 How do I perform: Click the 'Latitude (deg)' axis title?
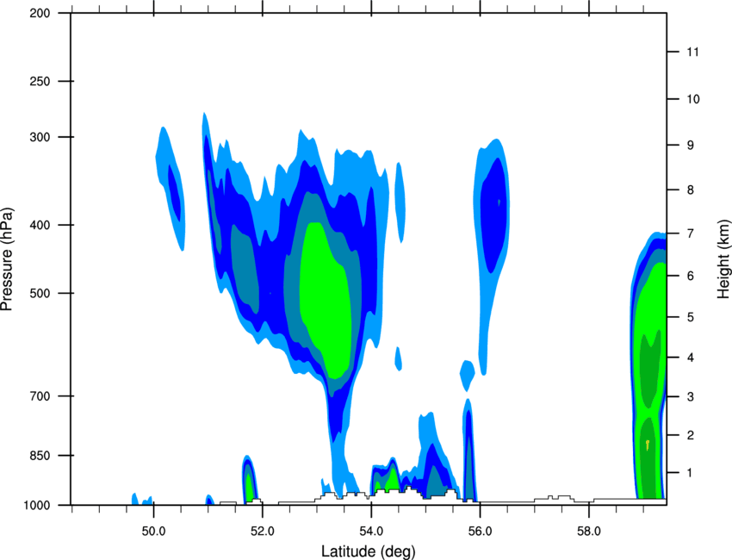(369, 551)
